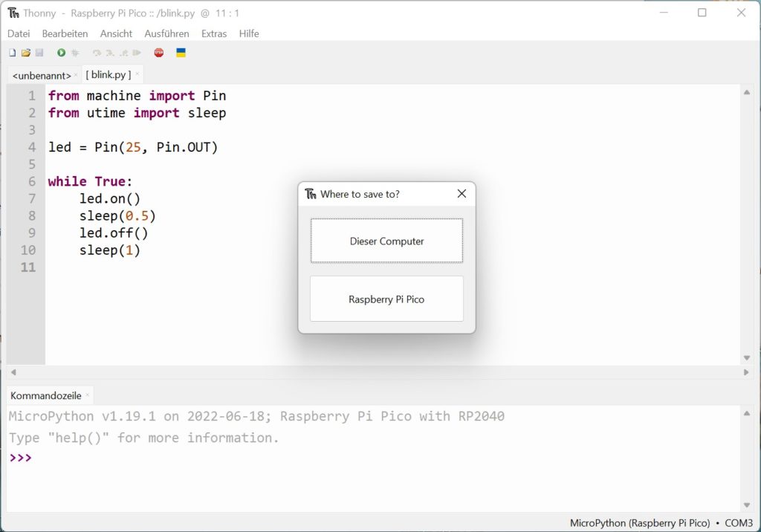
Task: Click the shell scrollbar up arrow
Action: [x=746, y=413]
